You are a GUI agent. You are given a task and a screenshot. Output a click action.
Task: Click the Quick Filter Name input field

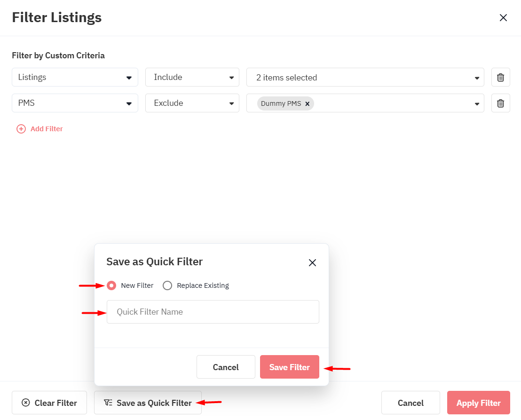pos(213,312)
